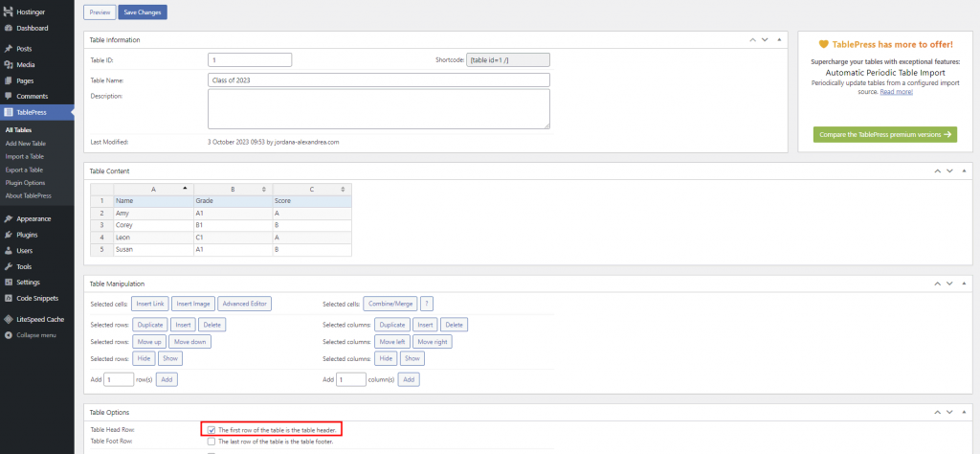Click the Plugins plug icon
The height and width of the screenshot is (454, 980).
pos(8,235)
